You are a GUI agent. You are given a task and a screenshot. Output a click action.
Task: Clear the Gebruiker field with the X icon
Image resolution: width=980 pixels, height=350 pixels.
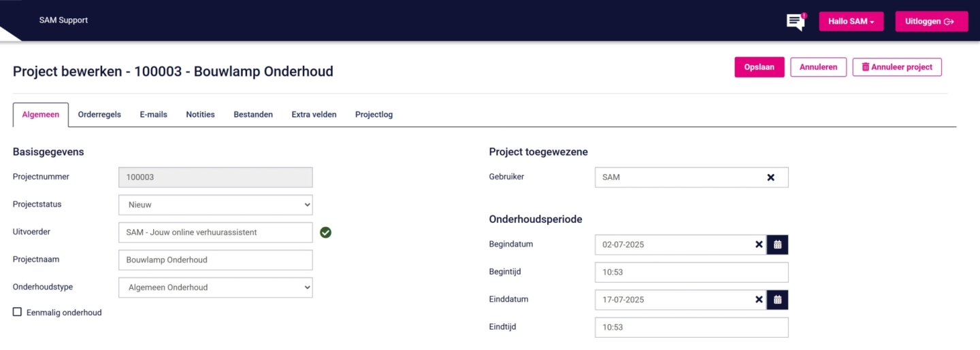coord(770,177)
